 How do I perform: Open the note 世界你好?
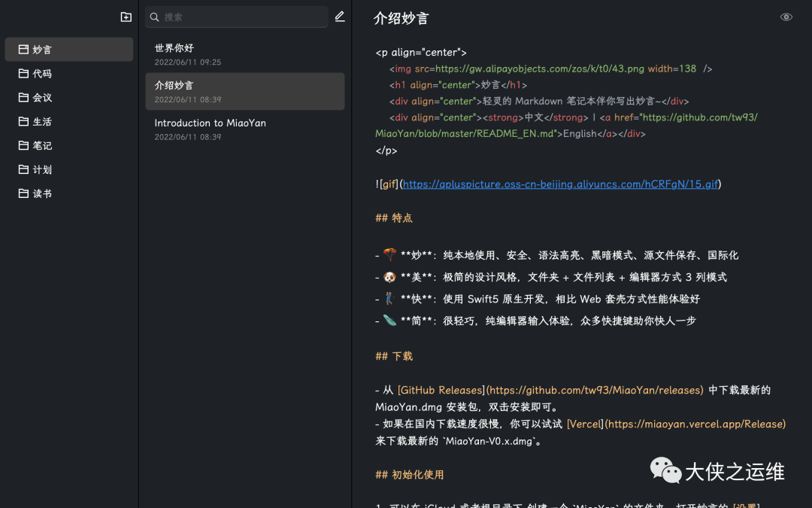pyautogui.click(x=245, y=54)
